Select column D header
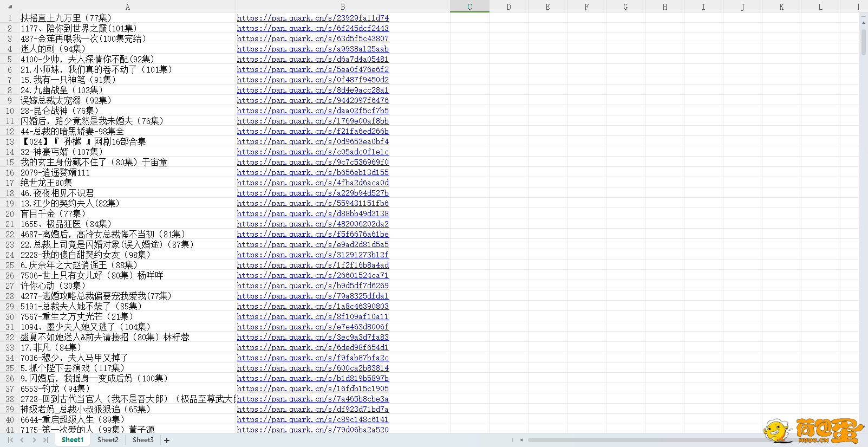This screenshot has height=447, width=868. tap(508, 7)
